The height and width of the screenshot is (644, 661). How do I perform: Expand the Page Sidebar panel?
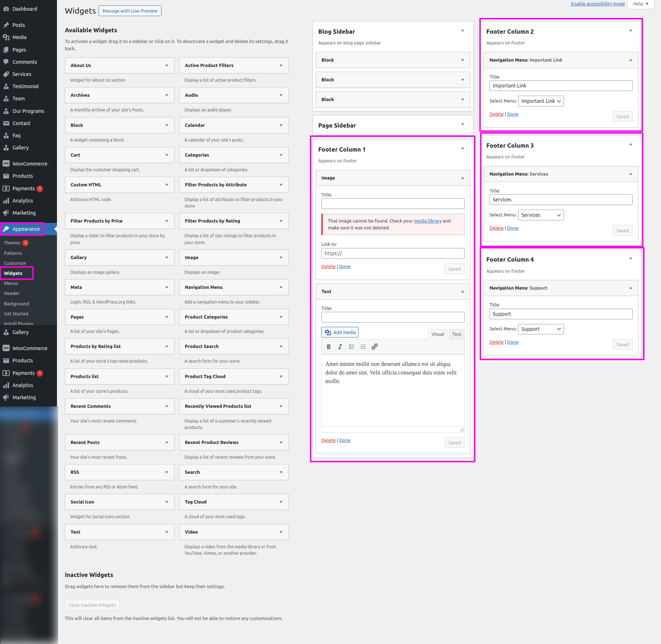click(x=462, y=124)
